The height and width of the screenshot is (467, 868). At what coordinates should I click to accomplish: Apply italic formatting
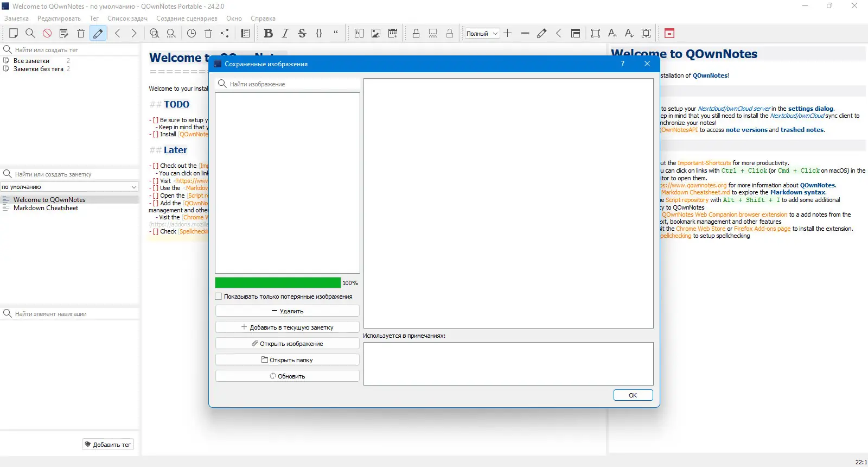[285, 33]
